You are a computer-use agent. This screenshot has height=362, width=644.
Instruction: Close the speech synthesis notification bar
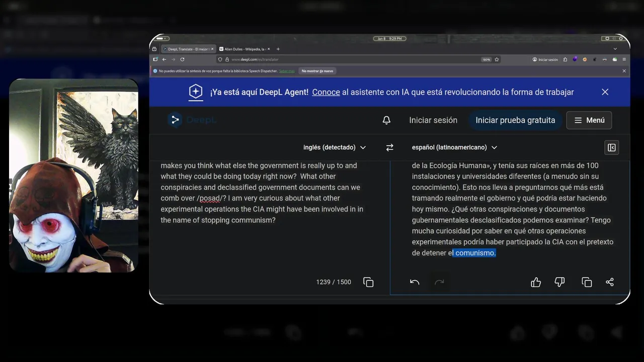(x=624, y=71)
